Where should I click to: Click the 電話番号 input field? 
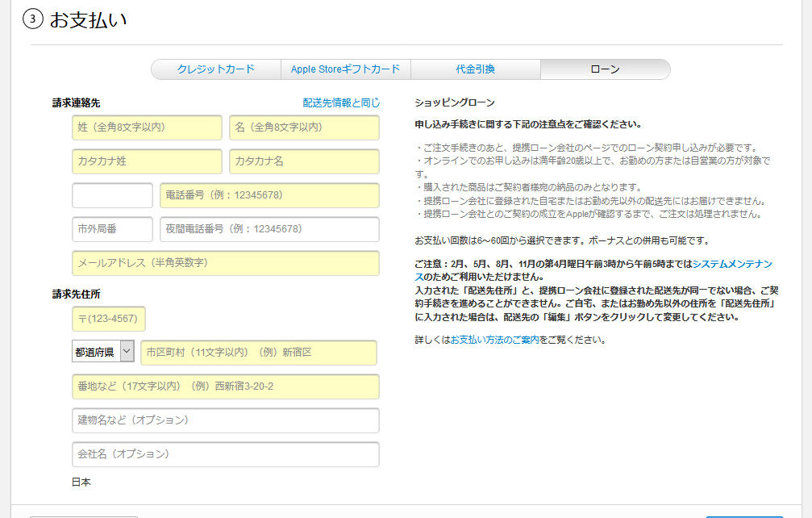[x=270, y=195]
